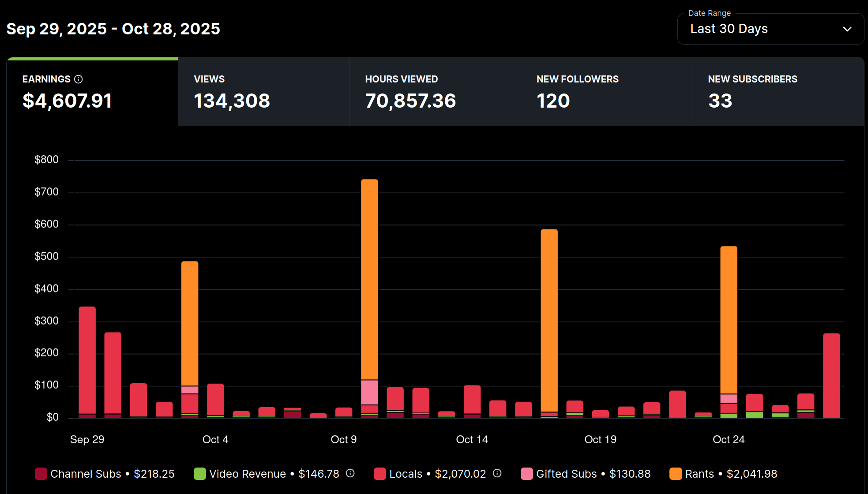
Task: Click the Rants orange legend swatch
Action: click(676, 474)
